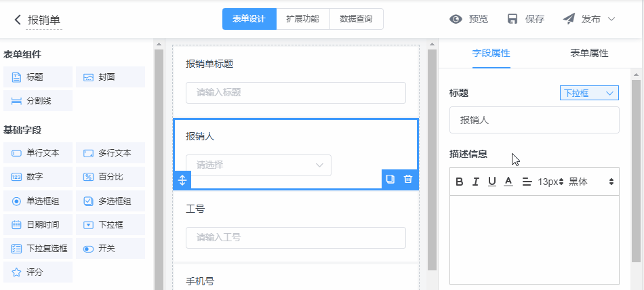Add a 分割线 divider component

[x=38, y=101]
